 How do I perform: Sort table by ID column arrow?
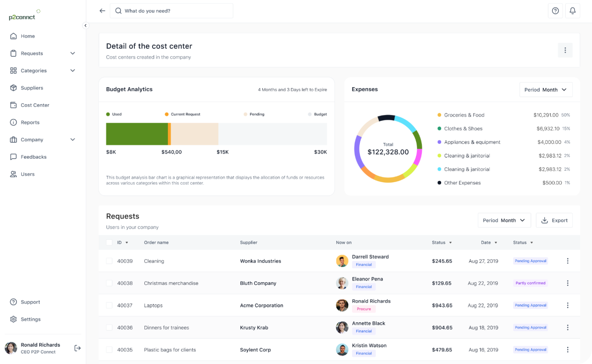(x=127, y=243)
